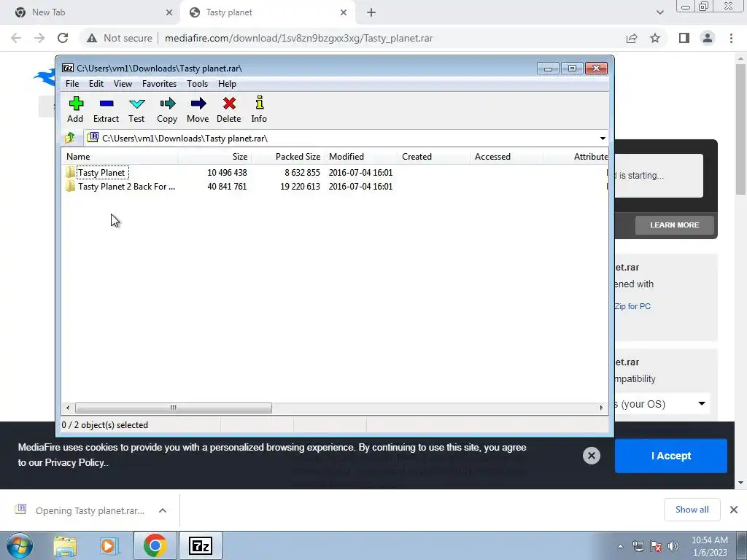Click the LEARN MORE button

[x=675, y=225]
